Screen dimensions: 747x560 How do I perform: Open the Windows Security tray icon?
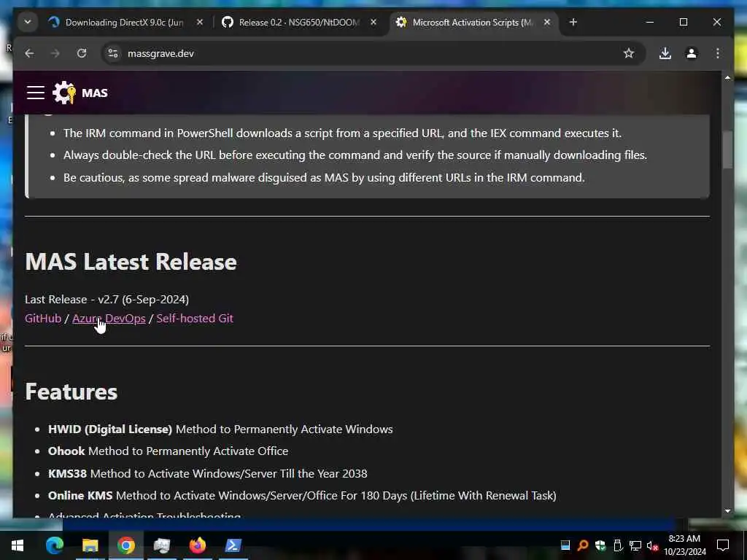[600, 545]
